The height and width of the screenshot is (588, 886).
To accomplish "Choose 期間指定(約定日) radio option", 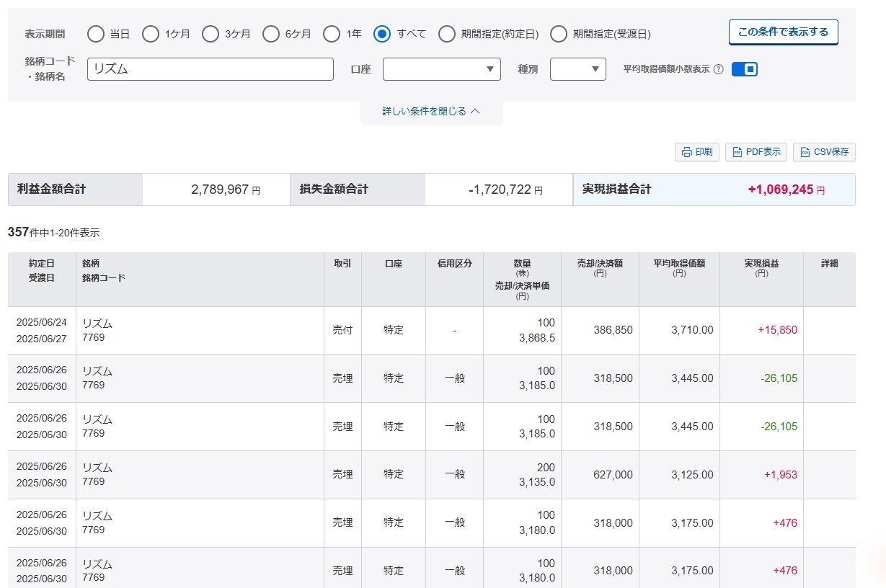I will click(x=447, y=34).
